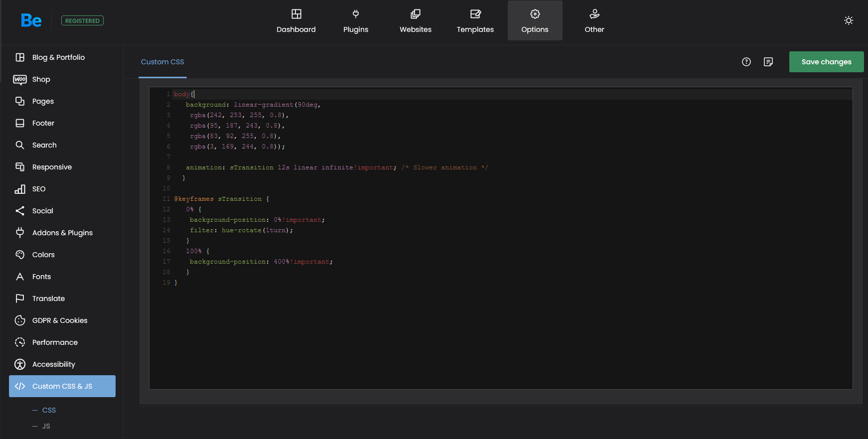Viewport: 868px width, 439px height.
Task: Go to Performance section
Action: click(62, 342)
